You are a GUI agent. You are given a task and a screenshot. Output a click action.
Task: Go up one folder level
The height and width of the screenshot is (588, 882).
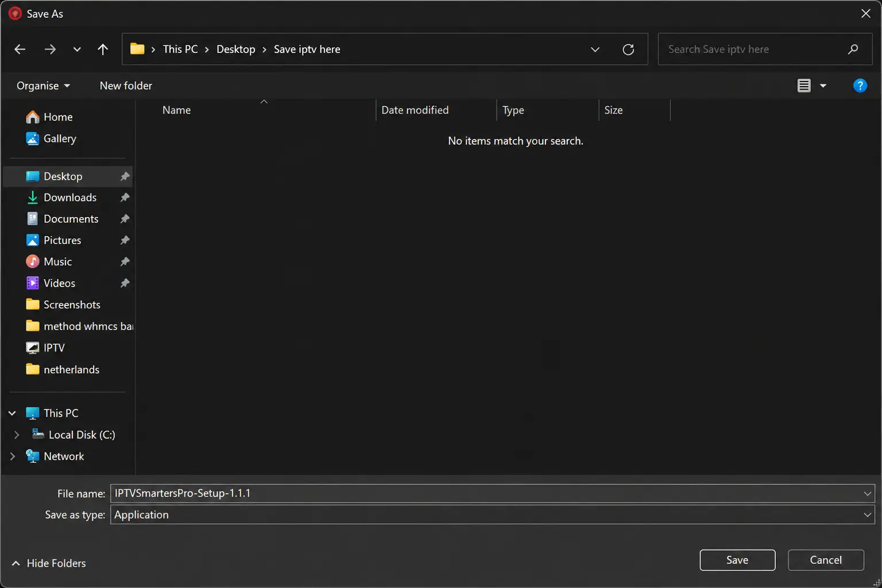click(103, 49)
